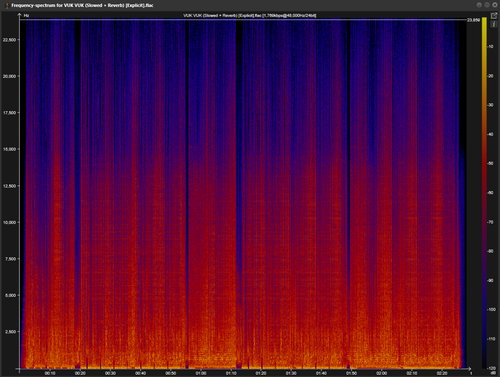The image size is (500, 377).
Task: Click the 20,000 Hz axis label
Action: (x=9, y=76)
